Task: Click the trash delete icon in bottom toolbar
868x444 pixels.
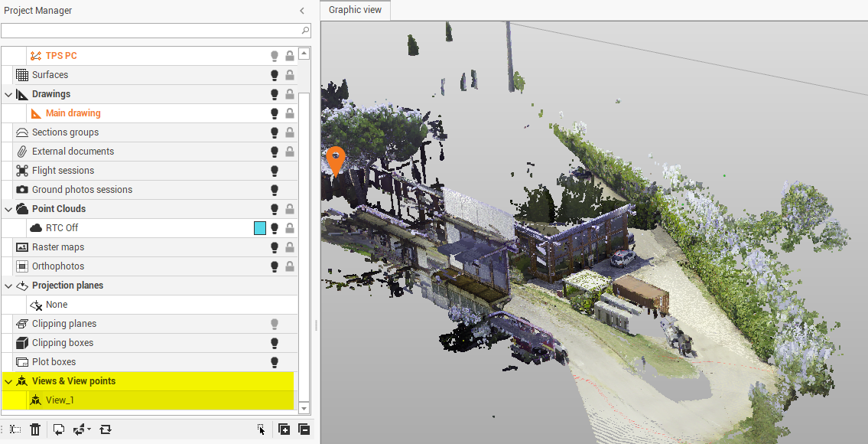Action: coord(35,429)
